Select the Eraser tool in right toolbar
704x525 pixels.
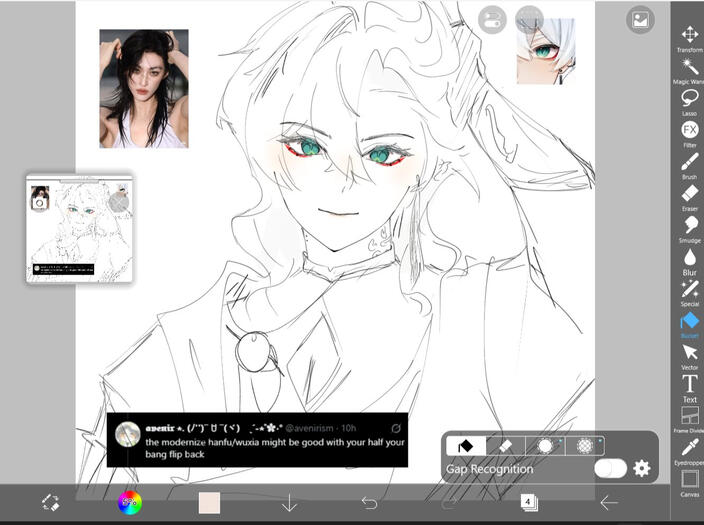pos(689,198)
